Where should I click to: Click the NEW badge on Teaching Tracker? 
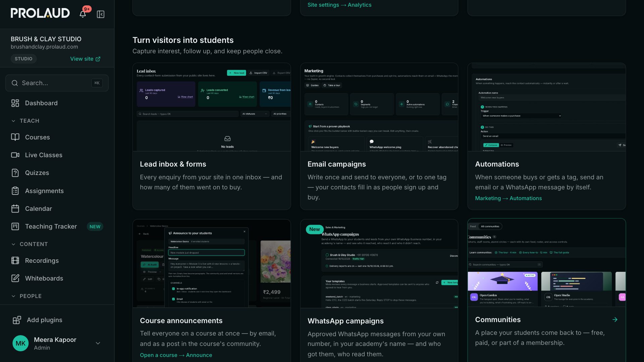tap(95, 227)
